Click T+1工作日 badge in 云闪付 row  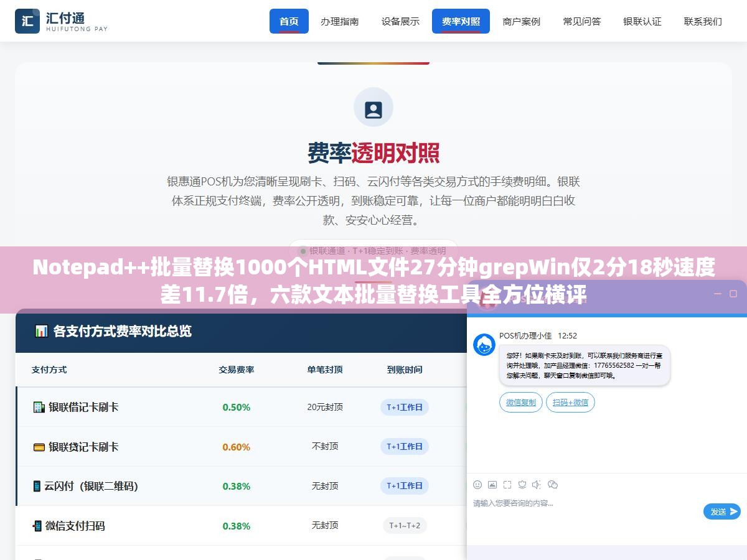(405, 486)
